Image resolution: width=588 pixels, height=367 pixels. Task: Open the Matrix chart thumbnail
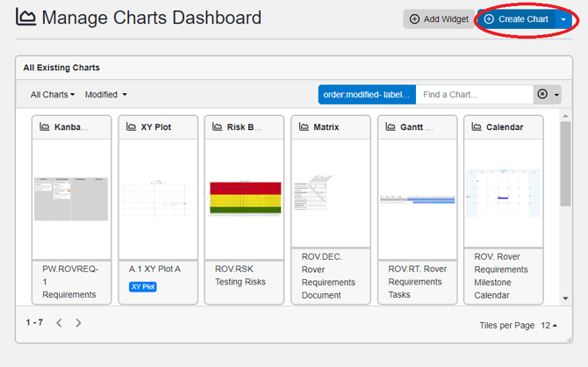coord(312,192)
